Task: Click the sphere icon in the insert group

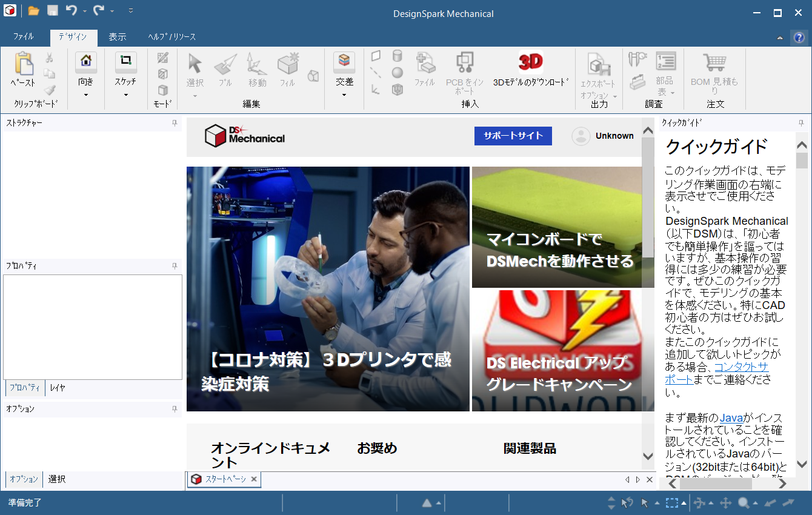Action: (397, 73)
